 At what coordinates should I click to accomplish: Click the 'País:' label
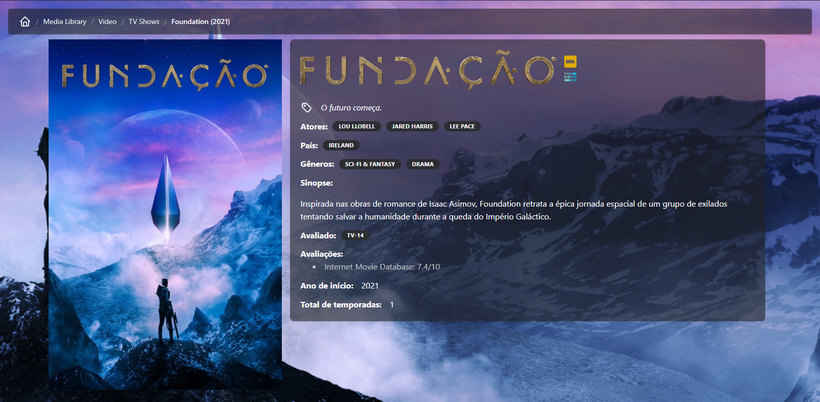[309, 145]
